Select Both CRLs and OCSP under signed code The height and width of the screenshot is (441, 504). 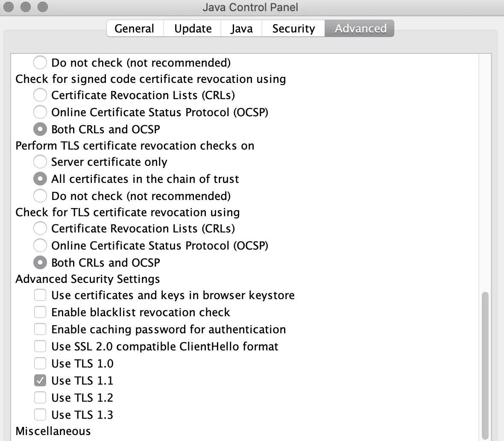pos(40,129)
